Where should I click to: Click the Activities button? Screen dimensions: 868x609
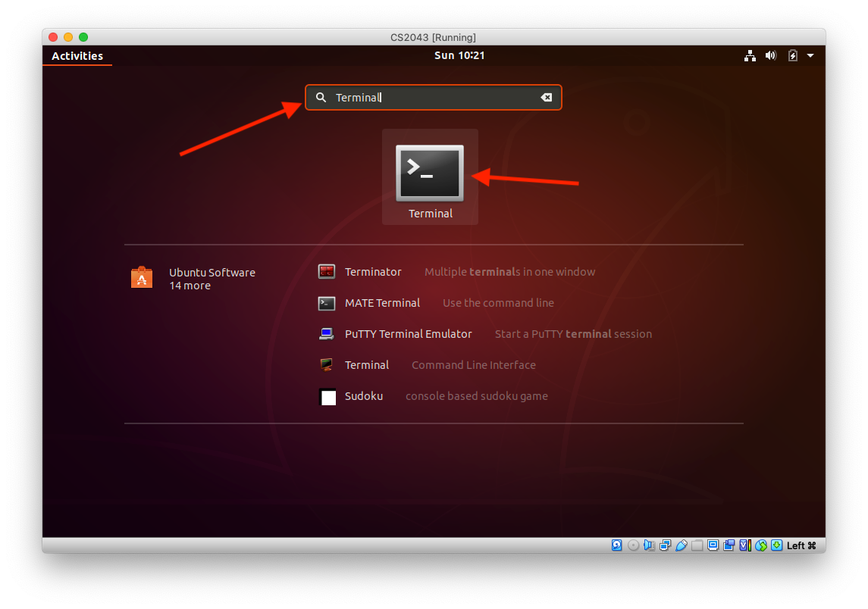(x=77, y=56)
